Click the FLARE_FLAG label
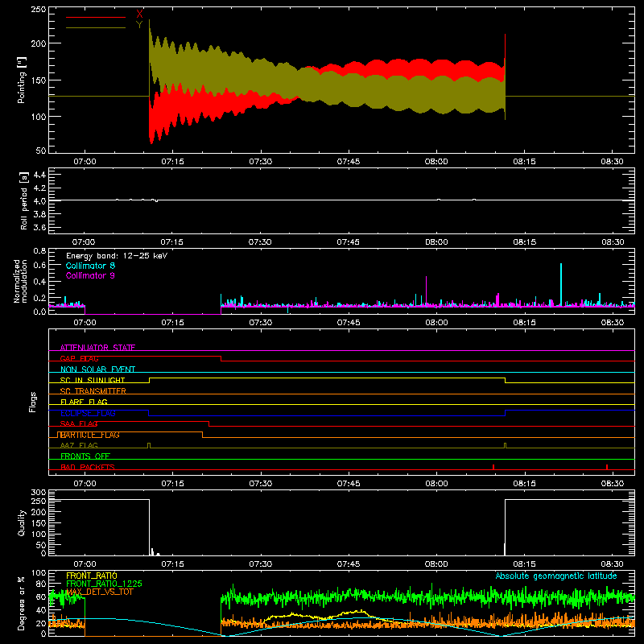Screen dimensions: 644x644 point(84,402)
